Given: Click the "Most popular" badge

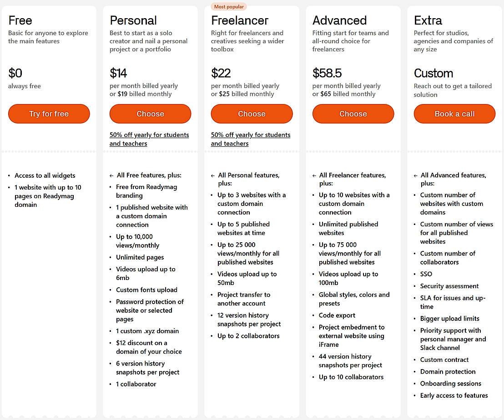Looking at the screenshot, I should [229, 7].
